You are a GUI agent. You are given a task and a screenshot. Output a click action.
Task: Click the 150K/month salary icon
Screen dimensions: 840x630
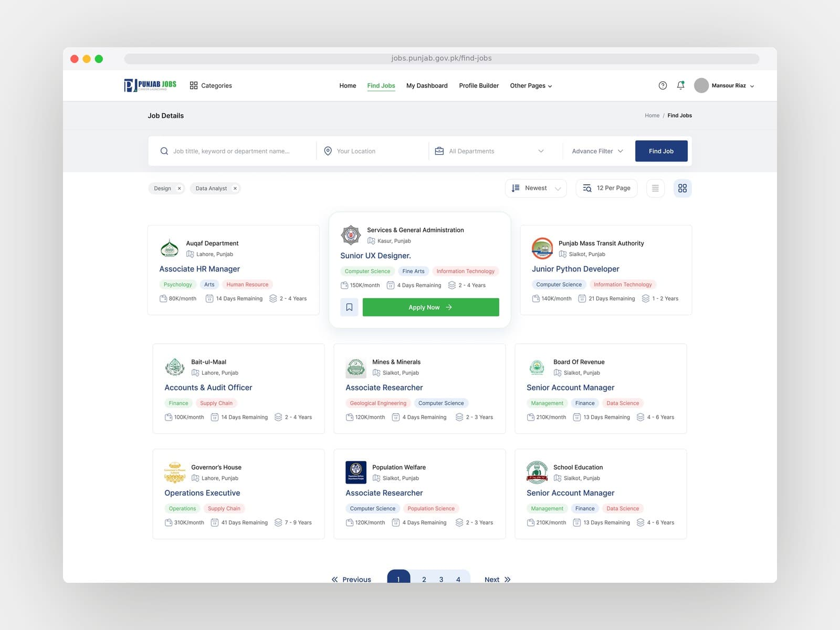coord(344,286)
